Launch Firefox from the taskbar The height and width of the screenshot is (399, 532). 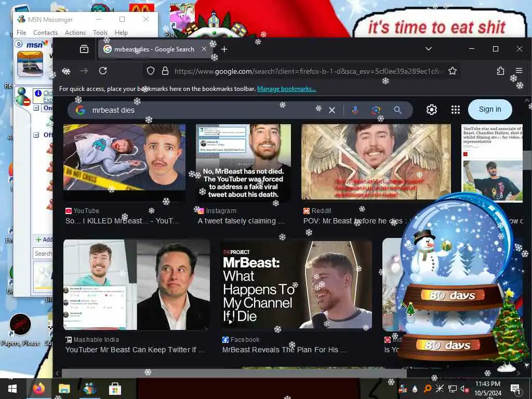38,389
